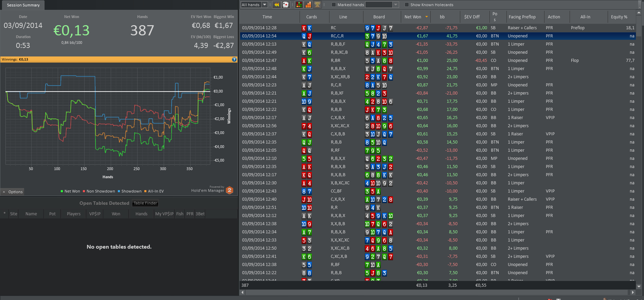
Task: Select the hand played at 03/09/2014 12:44
Action: point(437,77)
